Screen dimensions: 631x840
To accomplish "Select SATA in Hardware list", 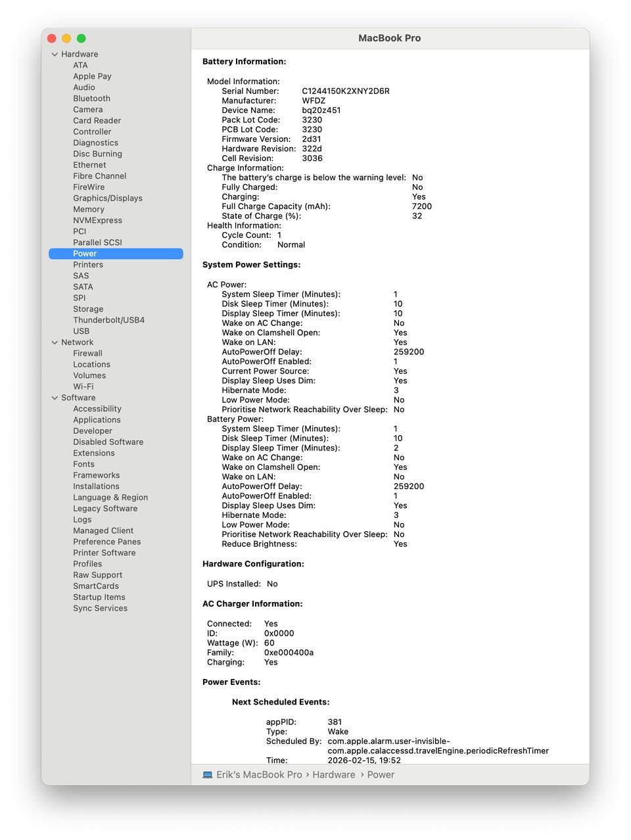I will [x=83, y=287].
